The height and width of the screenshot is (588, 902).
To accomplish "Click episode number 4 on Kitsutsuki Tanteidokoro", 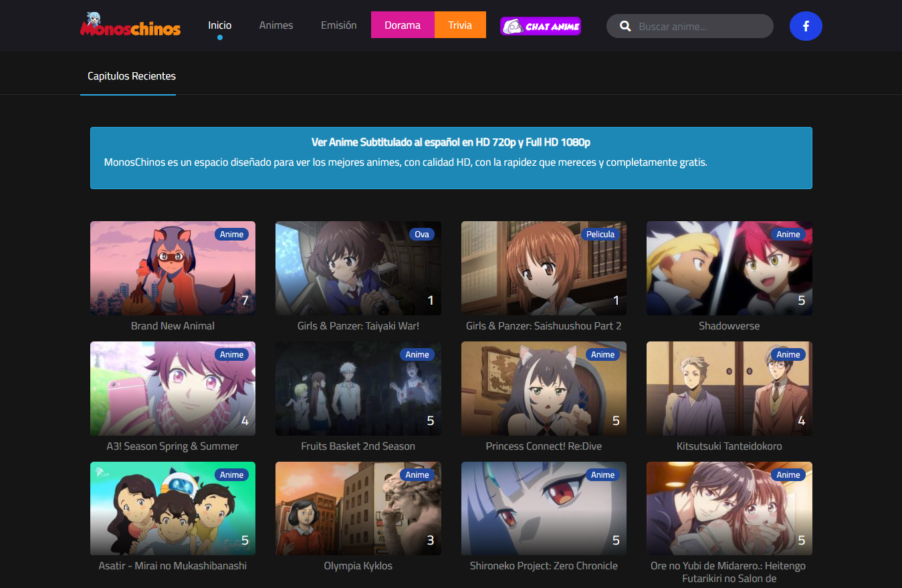I will 802,421.
